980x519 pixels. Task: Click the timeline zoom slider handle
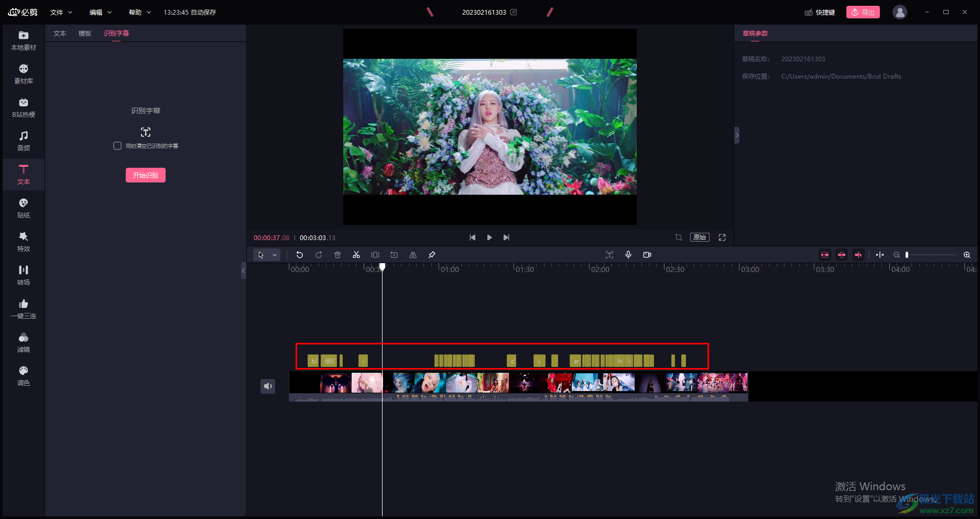pyautogui.click(x=907, y=255)
